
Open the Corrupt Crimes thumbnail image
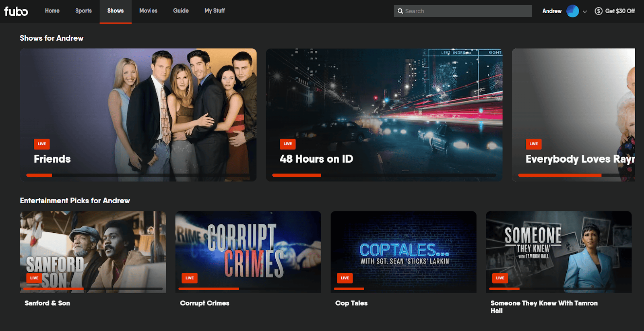point(248,252)
